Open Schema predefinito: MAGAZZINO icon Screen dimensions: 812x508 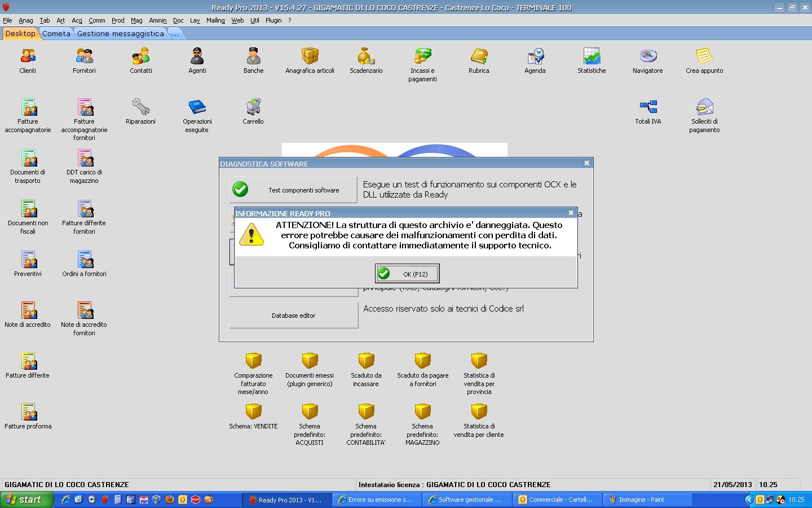pyautogui.click(x=422, y=412)
